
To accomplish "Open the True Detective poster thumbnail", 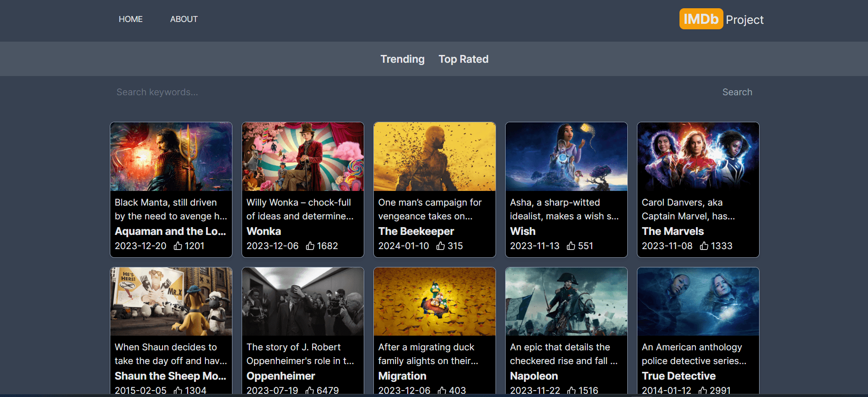I will [x=698, y=302].
